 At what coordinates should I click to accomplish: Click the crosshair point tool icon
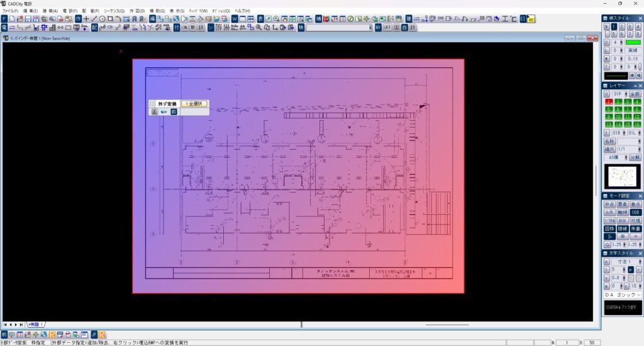click(x=86, y=19)
